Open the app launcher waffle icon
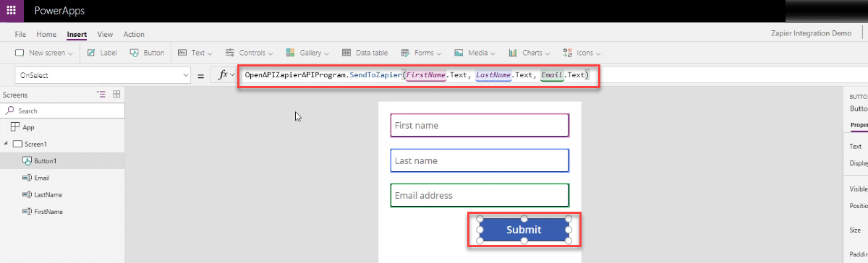Viewport: 868px width, 263px height. pos(11,11)
